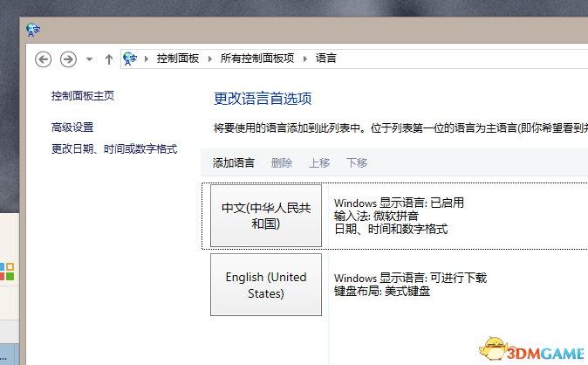The height and width of the screenshot is (365, 588).
Task: Click the colored squares icon behind window
Action: click(7, 272)
